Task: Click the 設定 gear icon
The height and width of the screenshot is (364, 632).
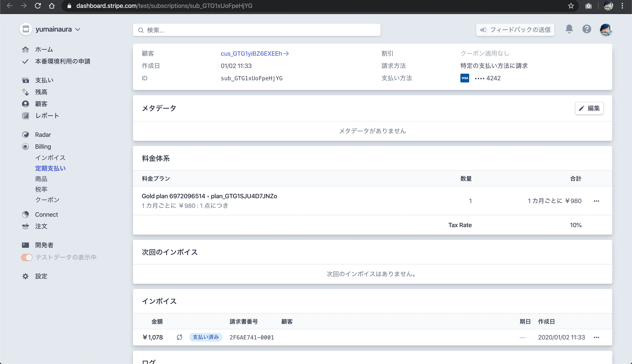Action: click(x=25, y=276)
